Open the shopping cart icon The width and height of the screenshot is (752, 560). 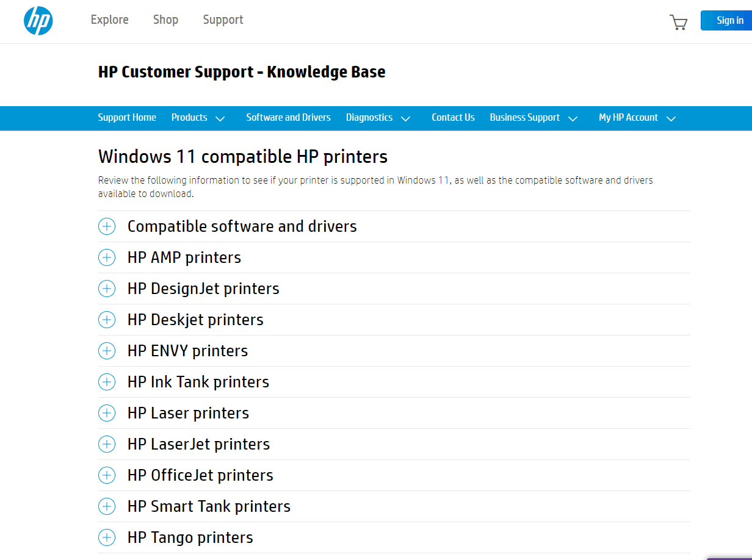coord(678,23)
